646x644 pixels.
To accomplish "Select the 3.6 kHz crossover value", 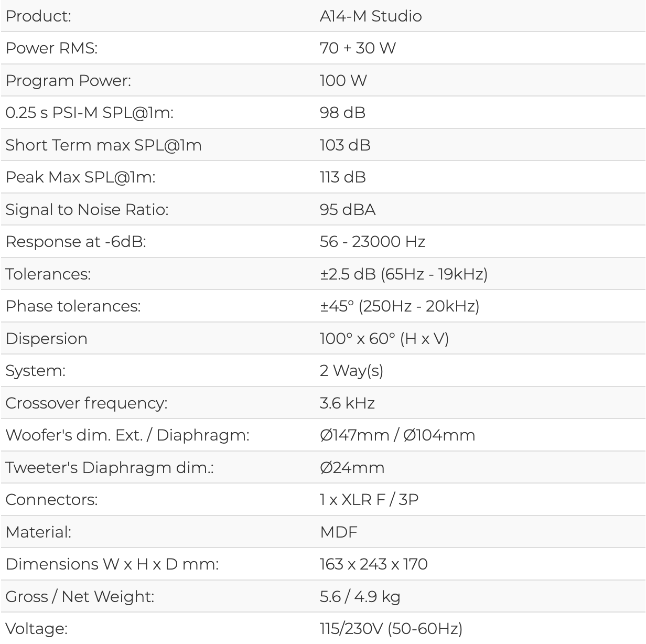I will pyautogui.click(x=347, y=403).
